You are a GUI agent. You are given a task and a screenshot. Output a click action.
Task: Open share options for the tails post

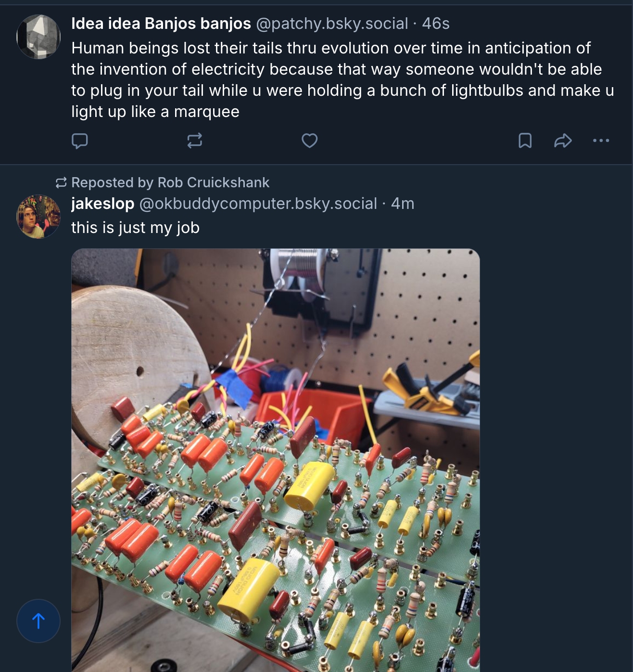563,141
